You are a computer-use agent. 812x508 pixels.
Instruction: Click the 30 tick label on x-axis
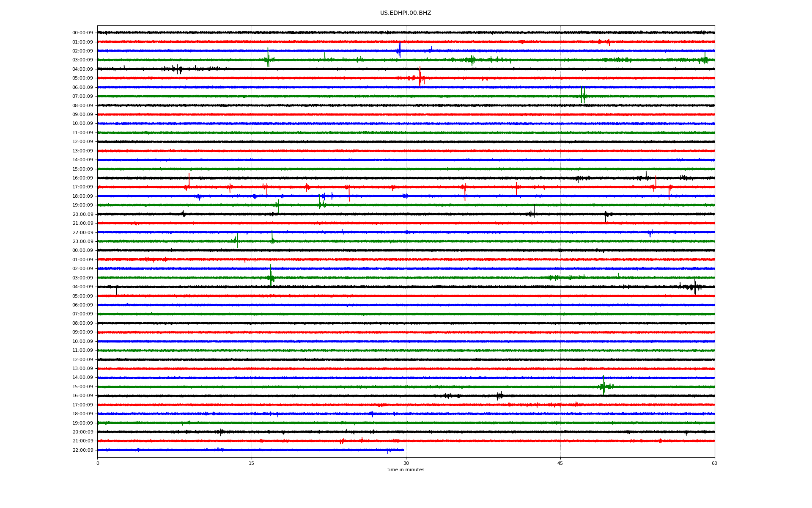[x=406, y=463]
